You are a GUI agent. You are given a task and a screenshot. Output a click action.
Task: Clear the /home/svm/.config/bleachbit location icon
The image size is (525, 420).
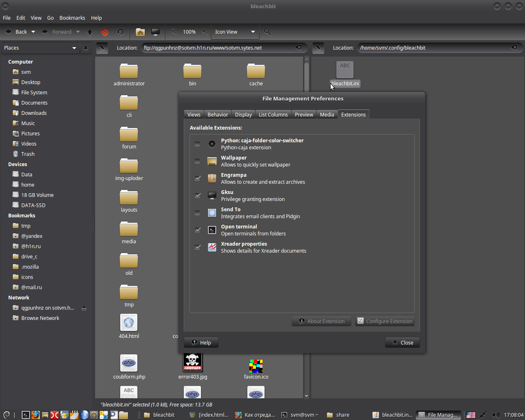tap(514, 48)
